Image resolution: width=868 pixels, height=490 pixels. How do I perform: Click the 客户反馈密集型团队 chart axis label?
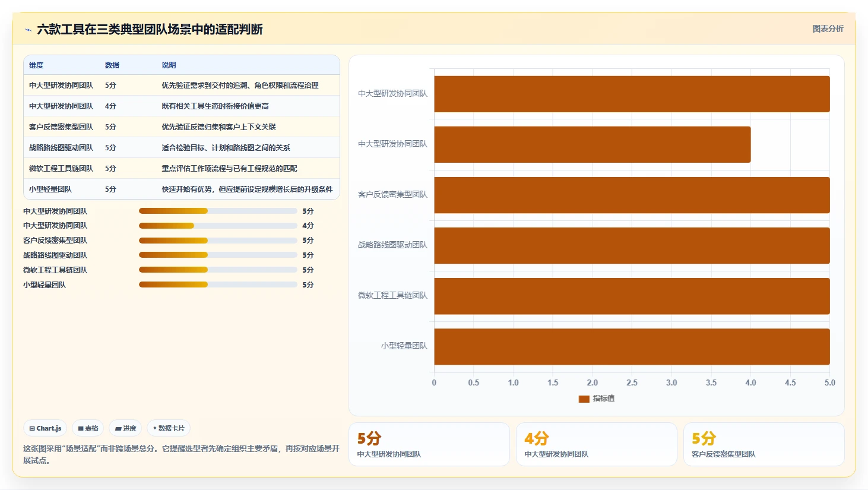[x=392, y=194]
